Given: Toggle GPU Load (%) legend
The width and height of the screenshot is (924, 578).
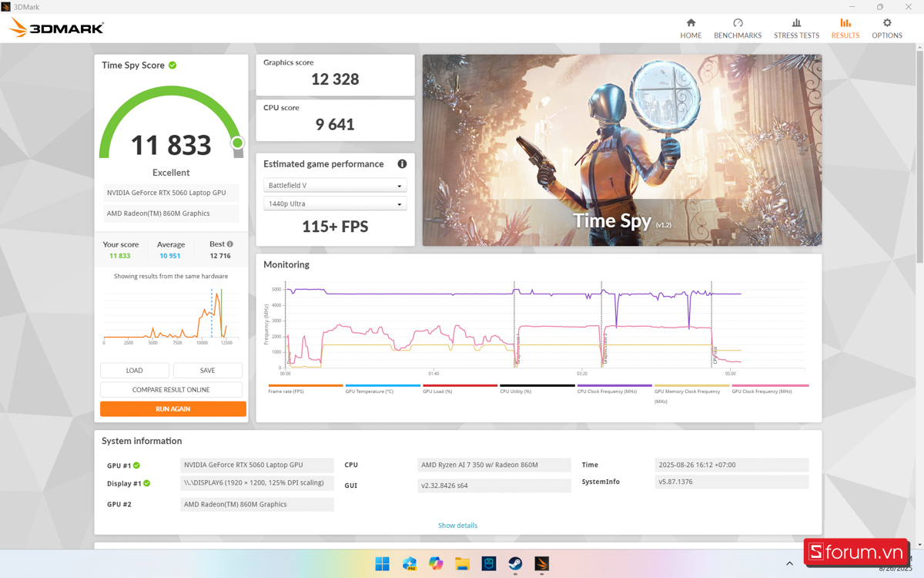Looking at the screenshot, I should (460, 389).
